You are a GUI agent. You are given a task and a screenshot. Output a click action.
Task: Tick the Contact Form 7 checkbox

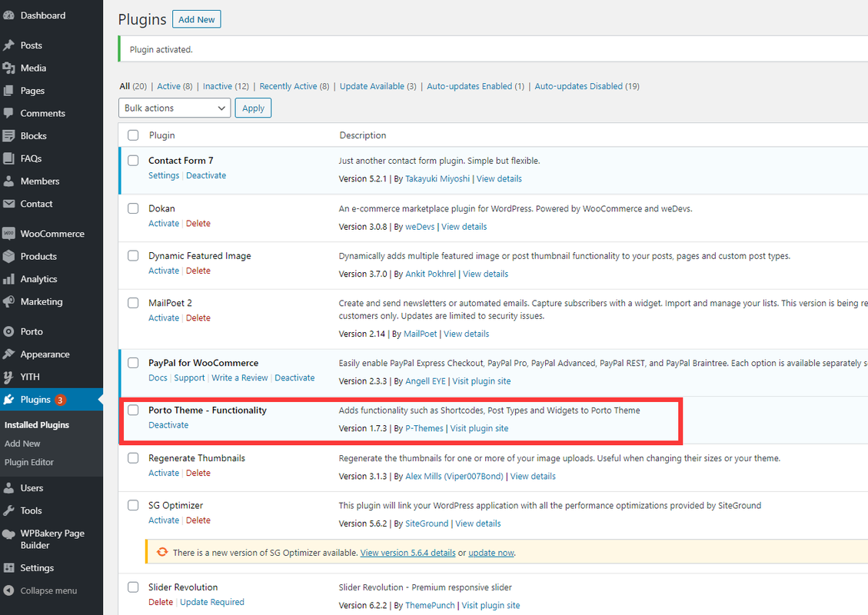point(134,161)
